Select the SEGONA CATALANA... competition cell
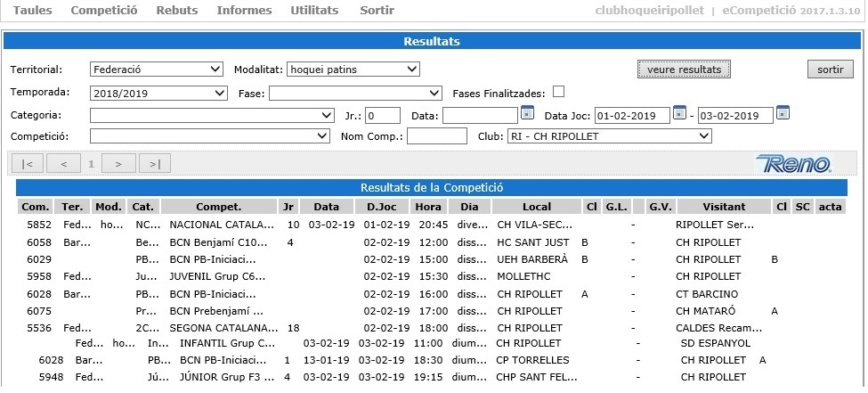Screen dimensions: 868x393 (x=223, y=328)
